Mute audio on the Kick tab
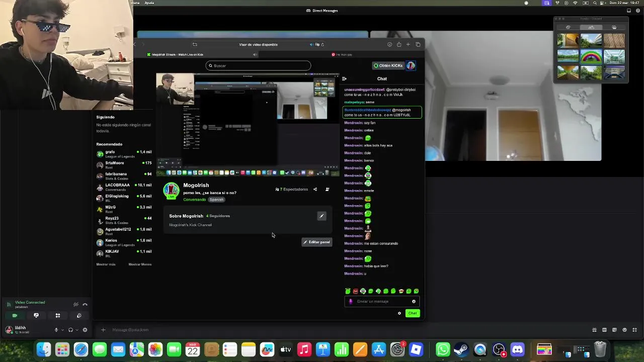644x362 pixels. coord(255,54)
